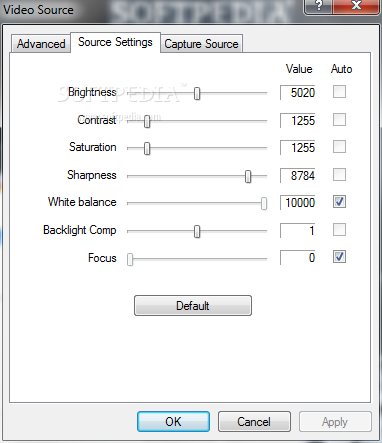Dismiss dialog with Cancel button

[x=254, y=422]
